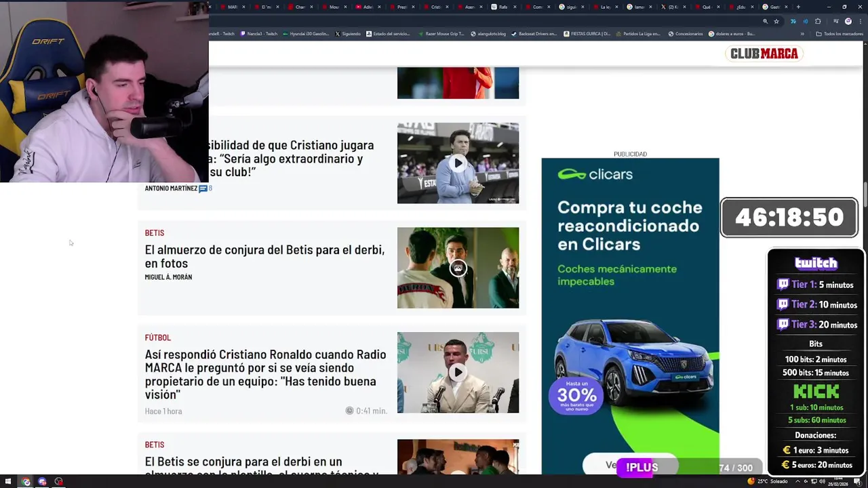868x488 pixels.
Task: Open the 'Concesionarios' bookmark
Action: [x=686, y=34]
